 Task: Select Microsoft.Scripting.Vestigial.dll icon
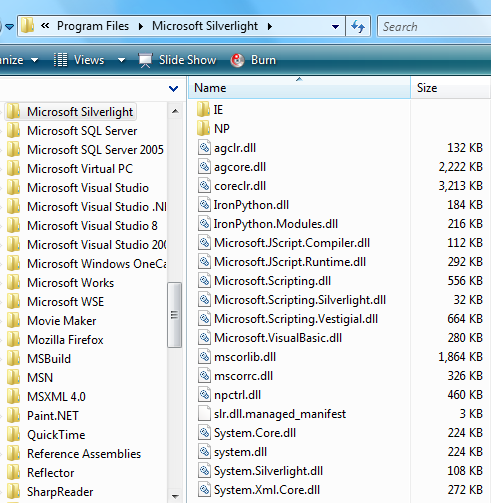click(204, 319)
